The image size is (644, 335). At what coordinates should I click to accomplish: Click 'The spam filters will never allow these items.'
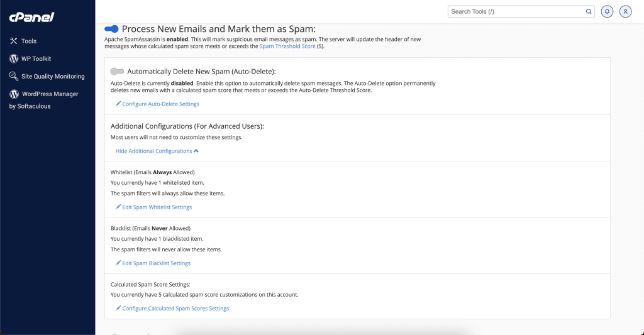(x=166, y=249)
